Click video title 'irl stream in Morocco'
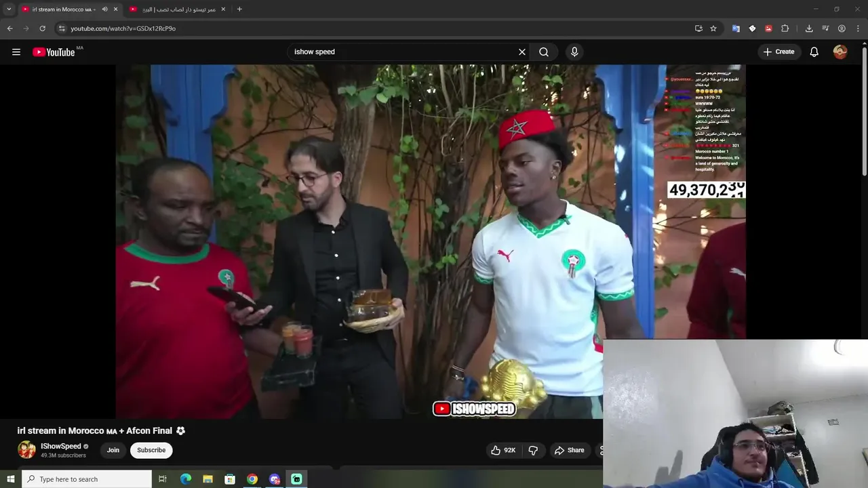The width and height of the screenshot is (868, 488). click(101, 430)
